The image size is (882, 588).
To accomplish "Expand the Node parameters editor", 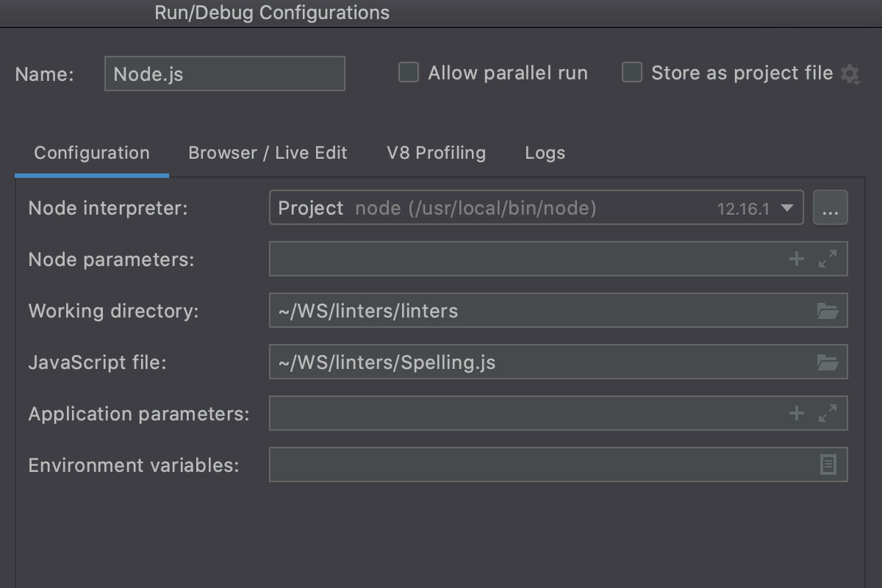I will [x=828, y=259].
